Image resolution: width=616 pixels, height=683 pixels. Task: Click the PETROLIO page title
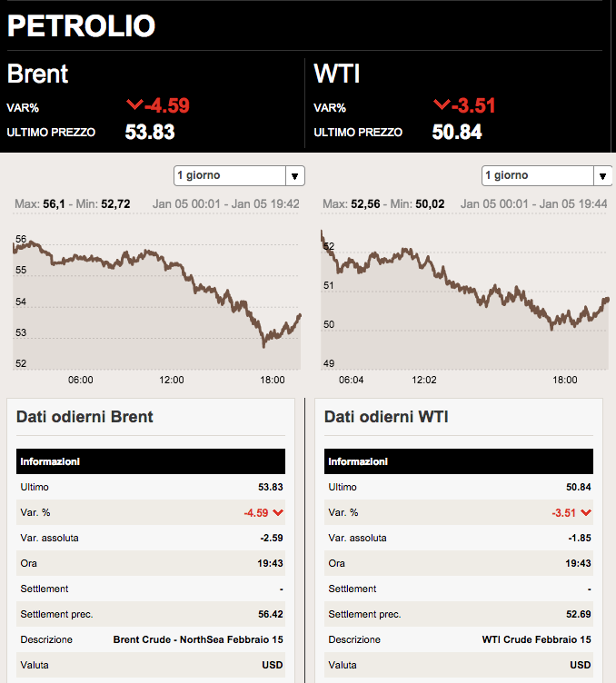tap(81, 25)
